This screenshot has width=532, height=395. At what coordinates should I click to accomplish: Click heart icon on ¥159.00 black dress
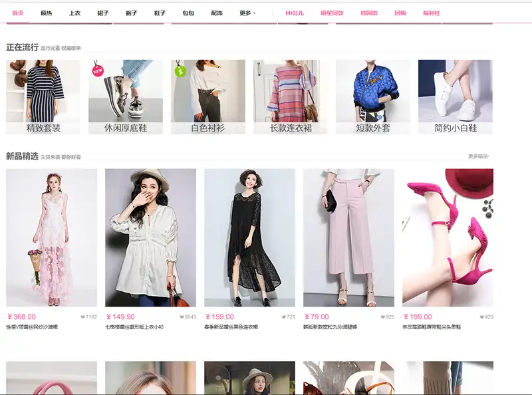tap(284, 317)
